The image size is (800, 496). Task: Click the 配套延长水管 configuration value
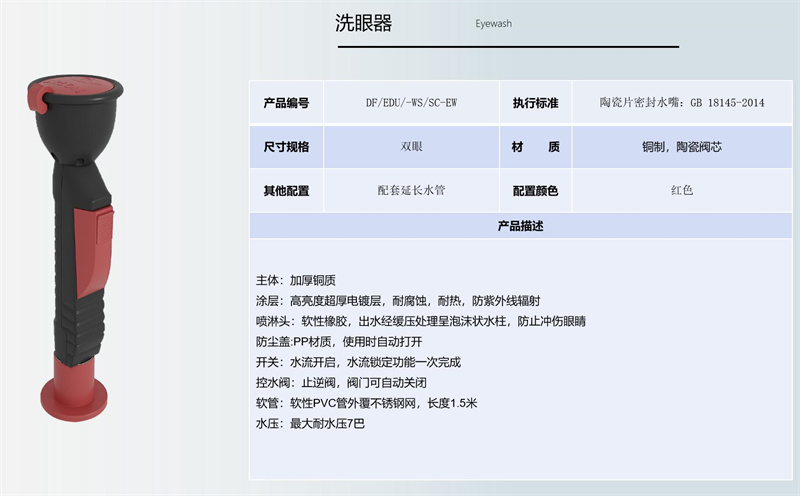point(411,190)
